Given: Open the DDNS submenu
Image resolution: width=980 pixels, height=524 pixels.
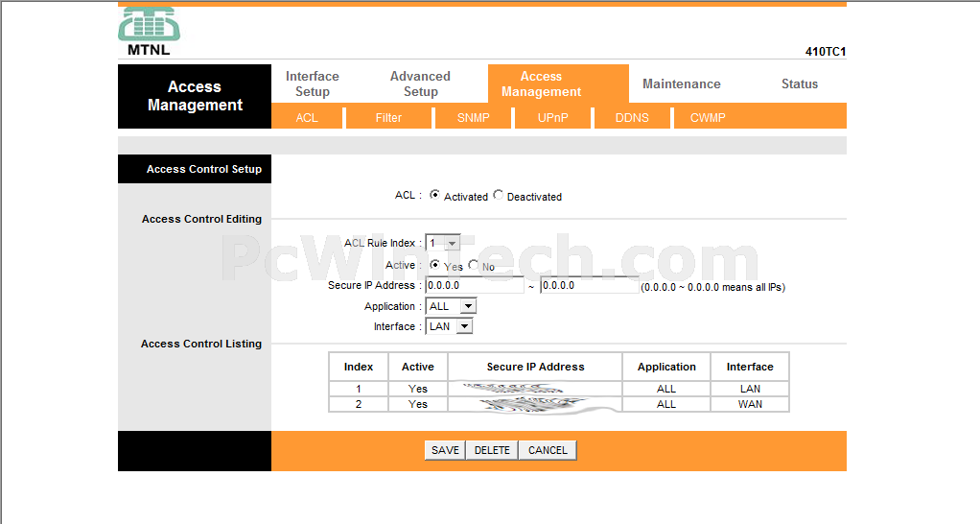Looking at the screenshot, I should [632, 117].
